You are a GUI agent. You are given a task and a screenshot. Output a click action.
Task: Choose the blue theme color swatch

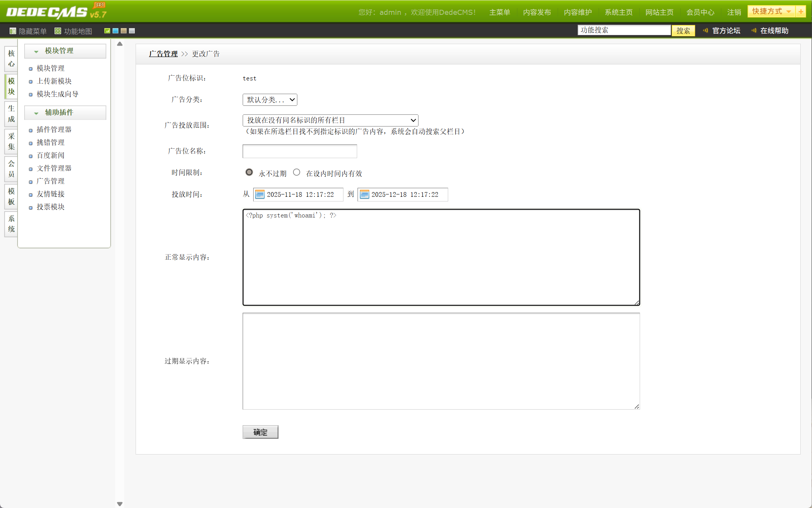[x=116, y=31]
